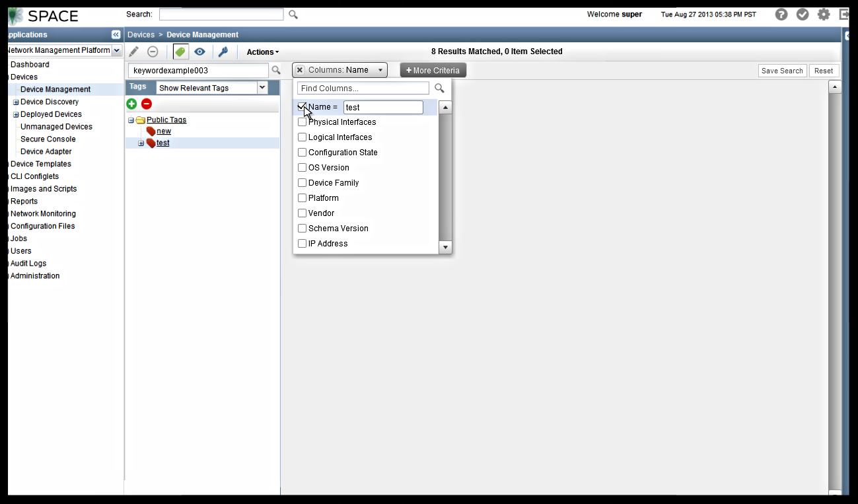This screenshot has height=504, width=858.
Task: Click the keywordexample003 search field
Action: pyautogui.click(x=199, y=70)
